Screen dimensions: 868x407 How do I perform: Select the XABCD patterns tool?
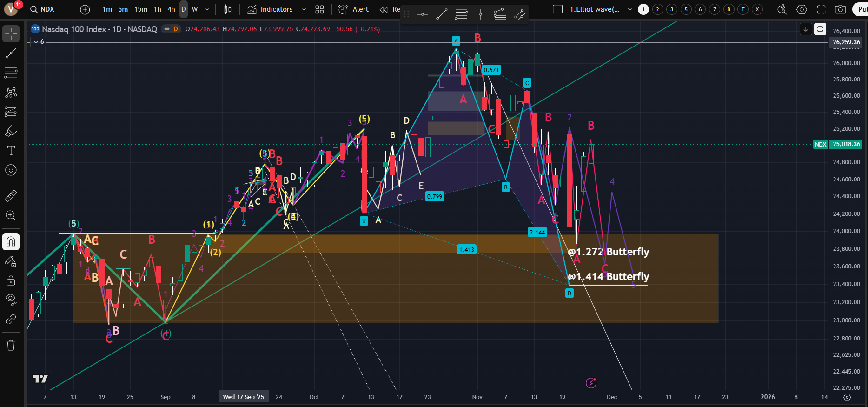11,92
